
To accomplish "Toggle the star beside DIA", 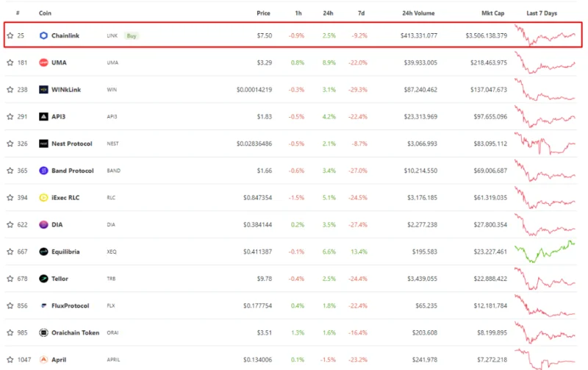I will [x=10, y=225].
